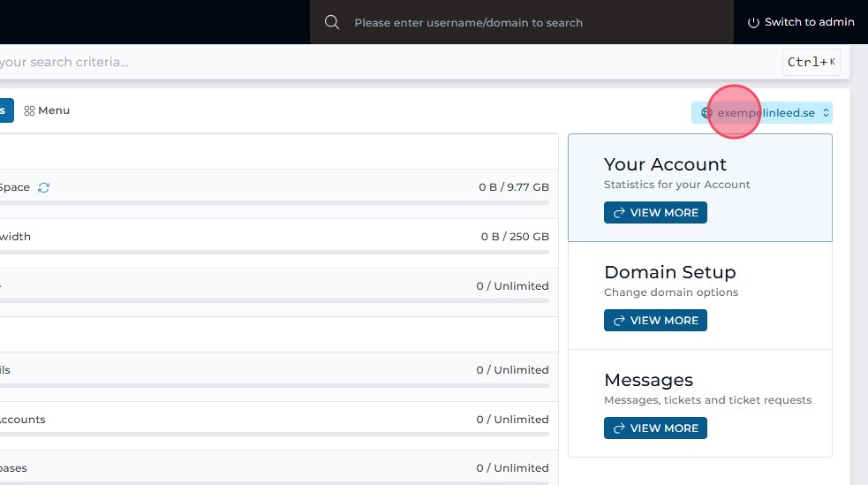Open the exempelinleed.se domain dropdown
The width and height of the screenshot is (868, 485).
tap(766, 113)
